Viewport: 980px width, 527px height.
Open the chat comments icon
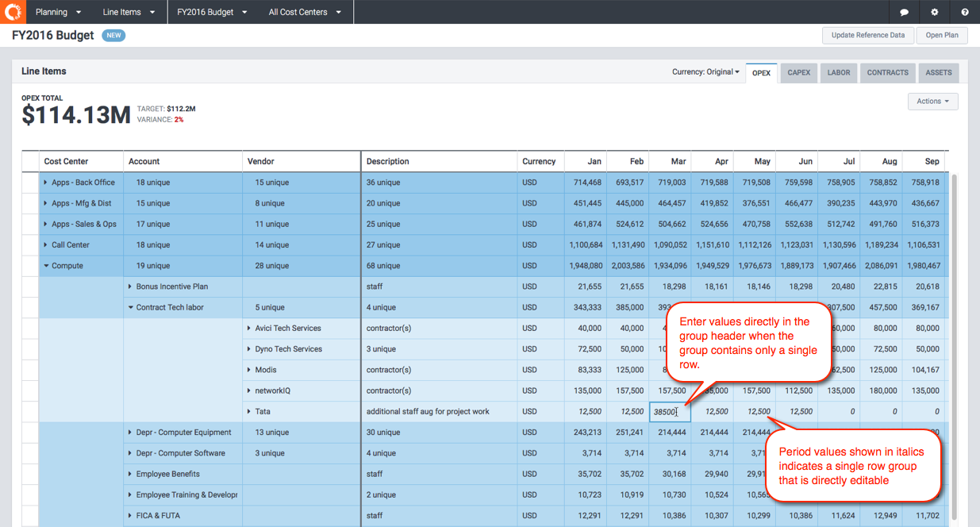904,12
